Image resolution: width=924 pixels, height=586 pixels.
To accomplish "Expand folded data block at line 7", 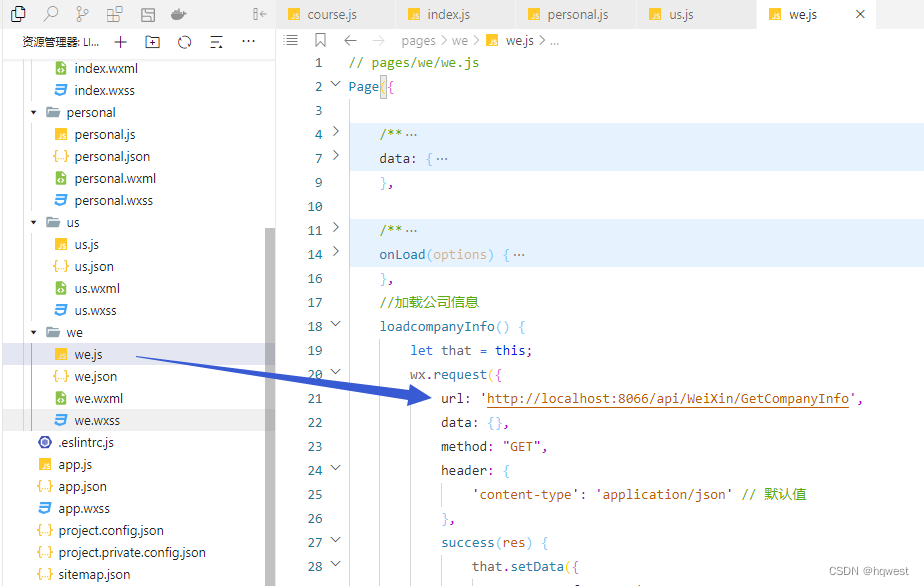I will 336,156.
